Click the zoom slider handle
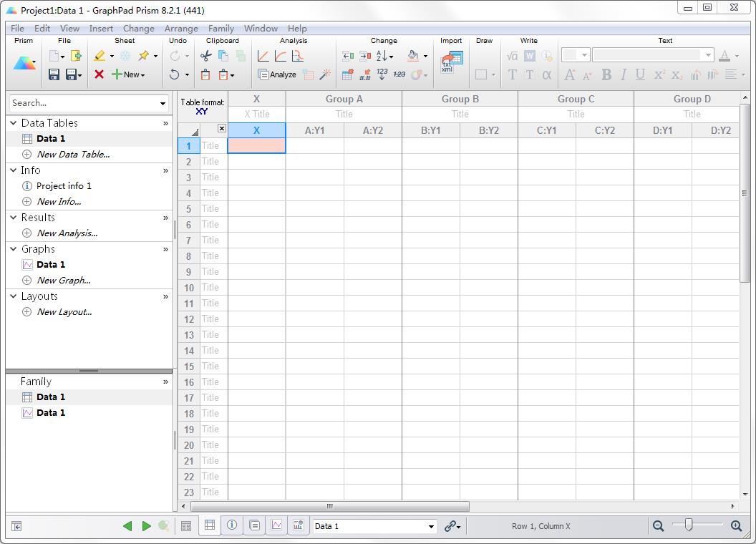This screenshot has height=544, width=756. [689, 525]
